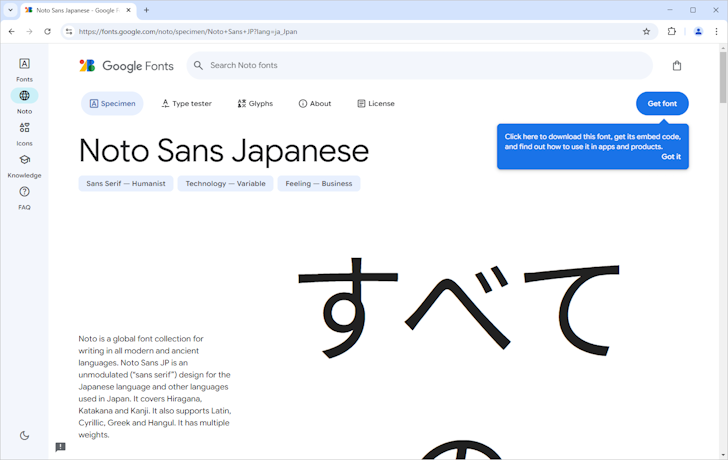Go forward to the next page
728x460 pixels.
pos(29,32)
